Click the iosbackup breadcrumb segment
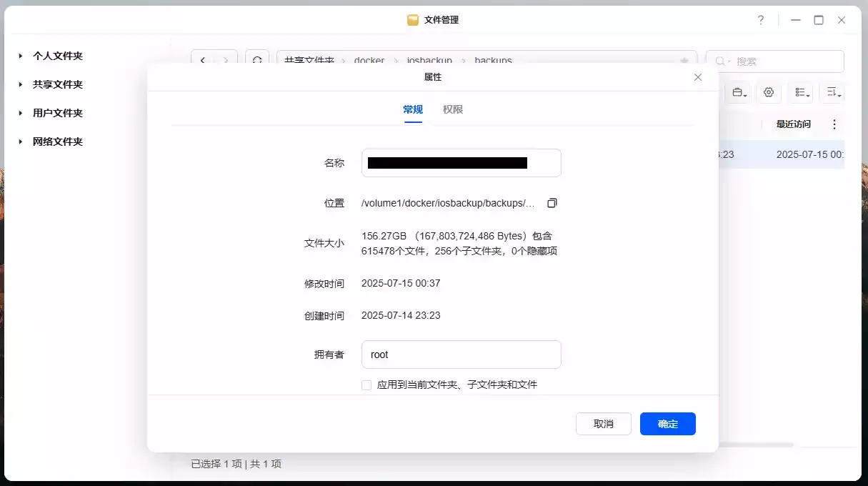The image size is (868, 486). point(429,61)
